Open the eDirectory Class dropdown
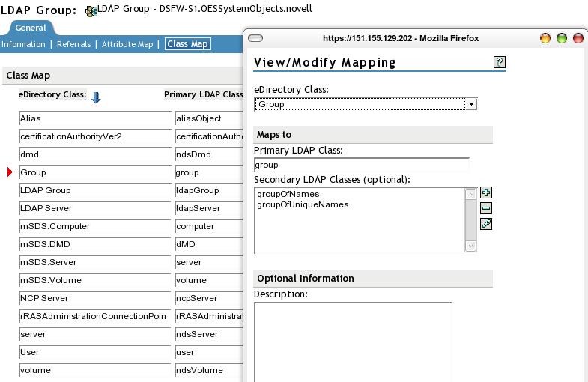588x382 pixels. (x=470, y=104)
